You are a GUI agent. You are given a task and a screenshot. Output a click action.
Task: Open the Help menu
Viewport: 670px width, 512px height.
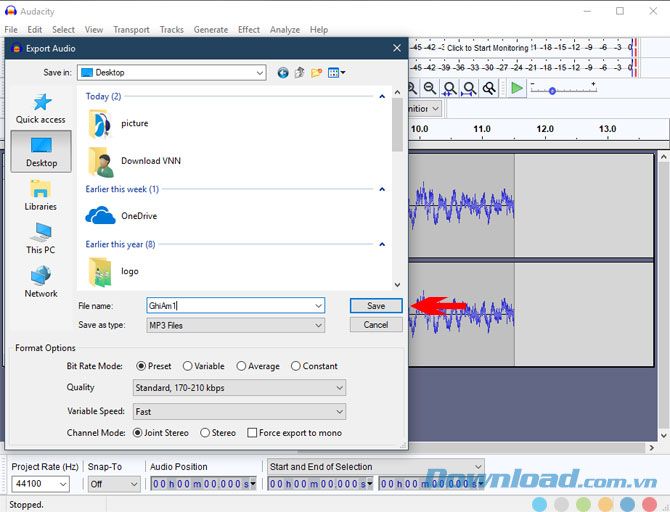[319, 30]
